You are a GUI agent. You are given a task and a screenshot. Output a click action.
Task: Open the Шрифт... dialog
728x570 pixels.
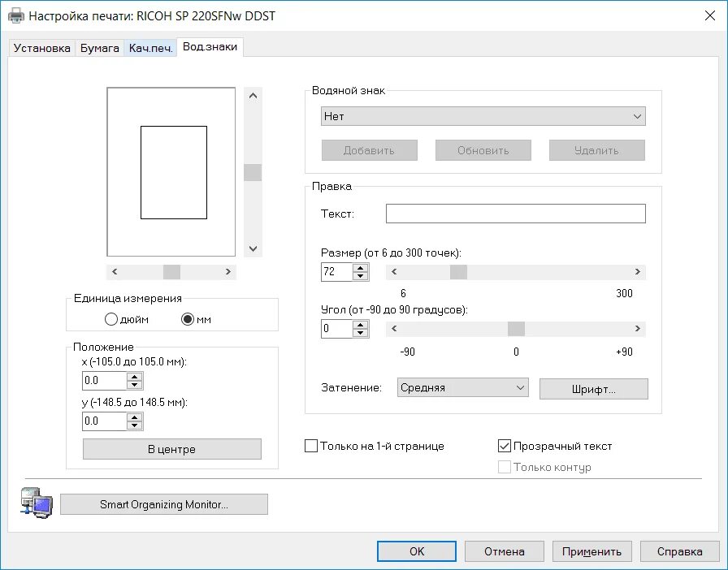coord(593,389)
